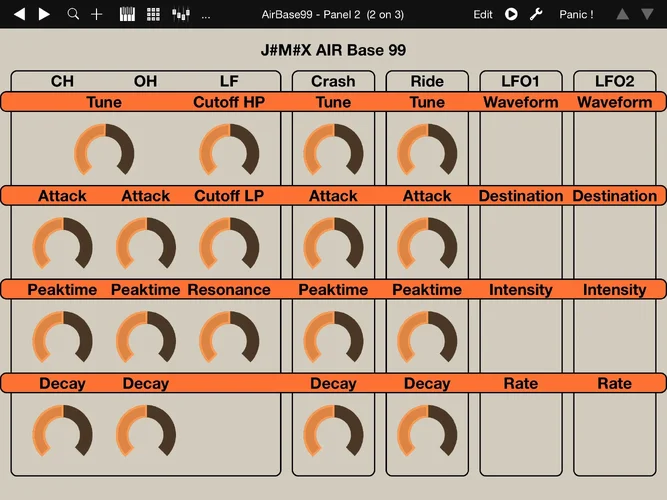Click the LFO1 Waveform field
Screen dimensions: 667x500
point(521,149)
